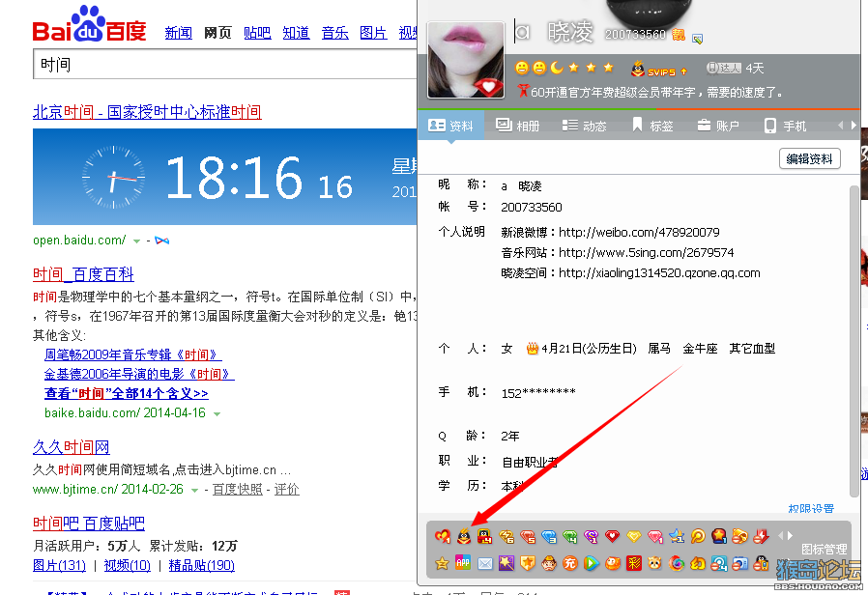Screen dimensions: 868x595
Task: Open the 图片(131) link
Action: point(59,565)
